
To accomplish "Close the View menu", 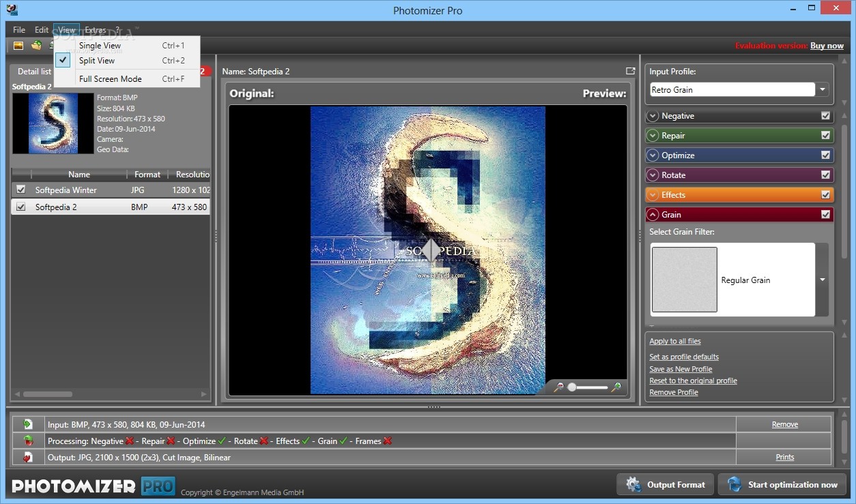I will tap(67, 30).
